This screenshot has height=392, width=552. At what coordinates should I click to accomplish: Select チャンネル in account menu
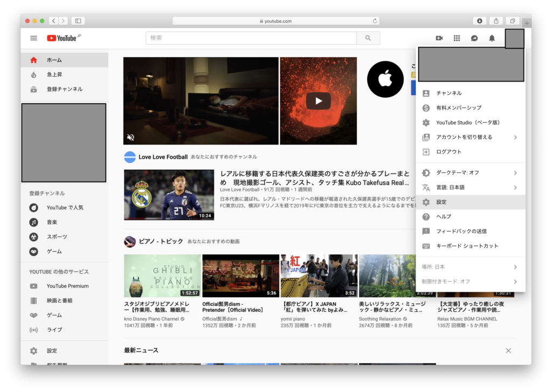click(x=470, y=93)
